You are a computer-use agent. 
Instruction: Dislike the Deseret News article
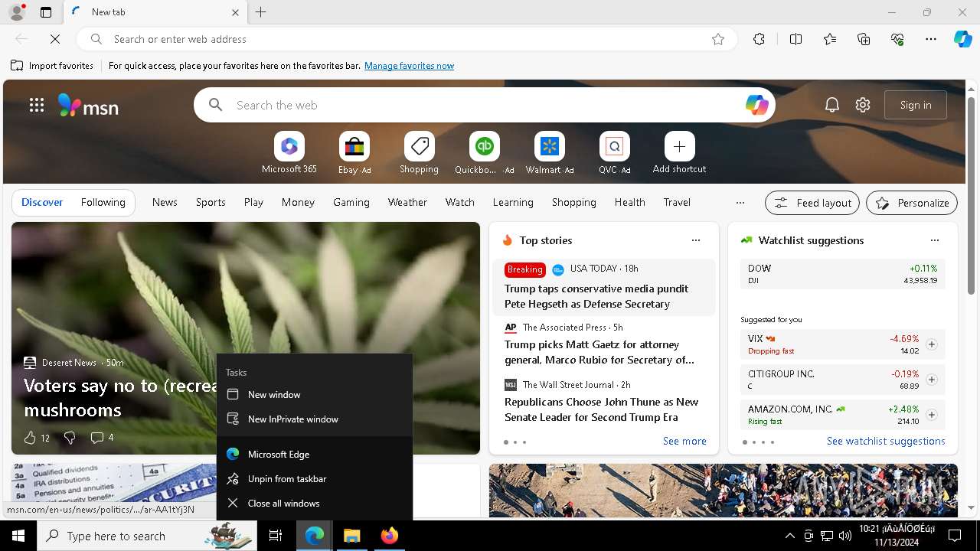pyautogui.click(x=70, y=438)
